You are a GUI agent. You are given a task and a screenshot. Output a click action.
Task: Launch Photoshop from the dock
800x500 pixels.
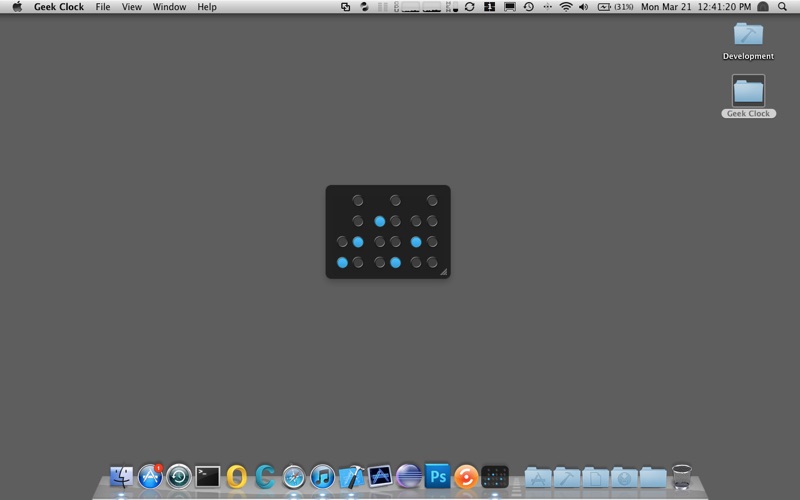tap(437, 477)
